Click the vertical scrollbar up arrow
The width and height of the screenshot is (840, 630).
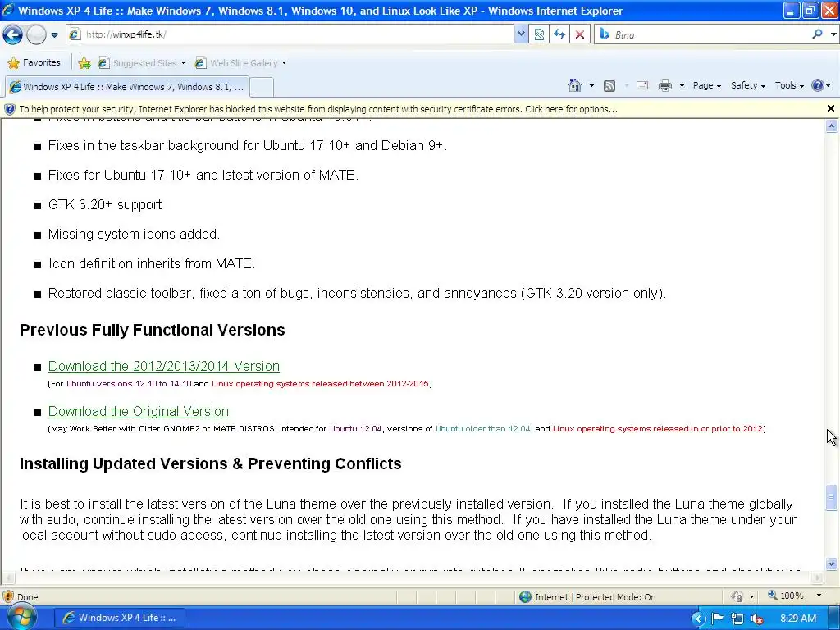(x=832, y=126)
